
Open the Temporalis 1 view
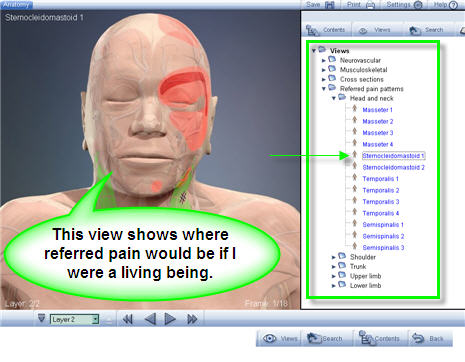coord(380,179)
